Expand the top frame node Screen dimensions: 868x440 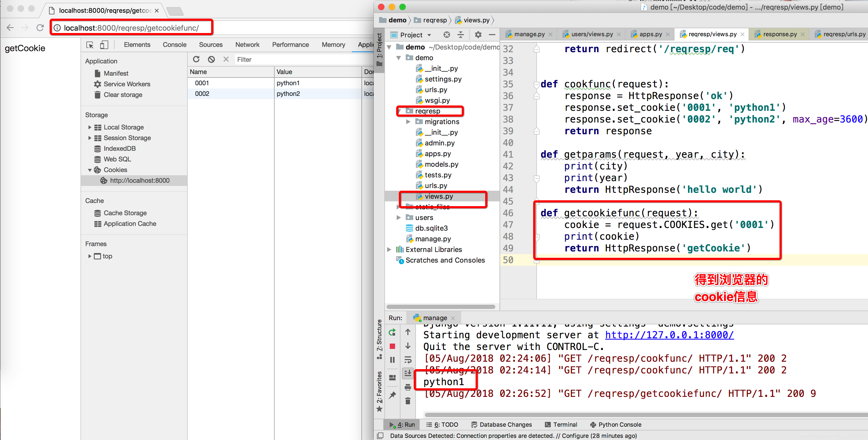pos(90,256)
